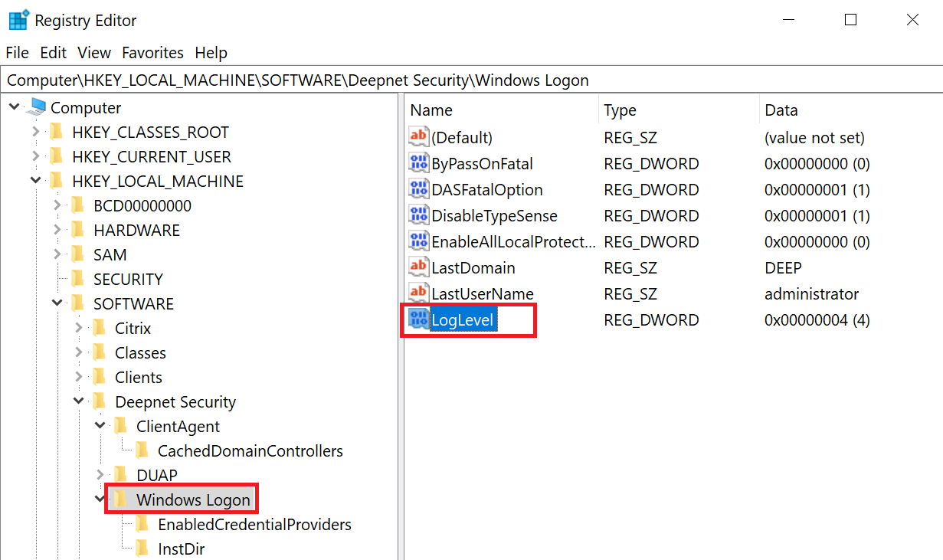Select the DisableTypeSense value icon

419,215
